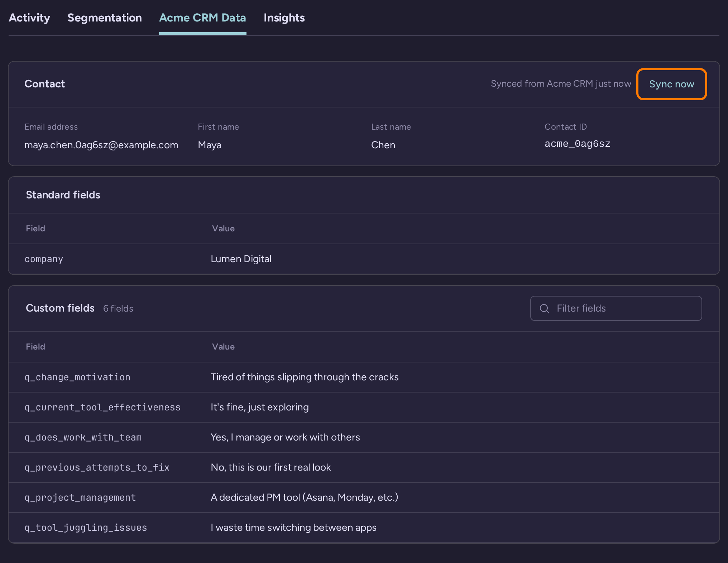Screen dimensions: 728x563
Task: Select the Acme CRM Data tab
Action: click(x=202, y=18)
